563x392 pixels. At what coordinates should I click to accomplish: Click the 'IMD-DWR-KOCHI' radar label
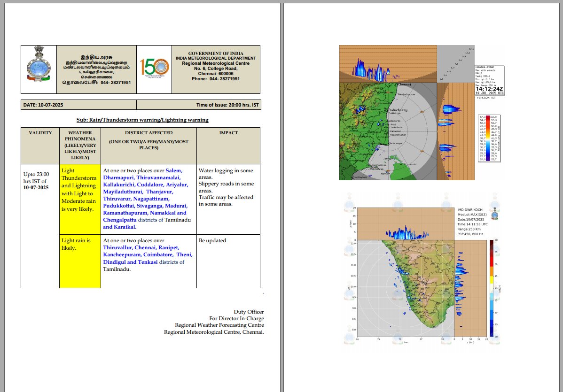coord(470,210)
